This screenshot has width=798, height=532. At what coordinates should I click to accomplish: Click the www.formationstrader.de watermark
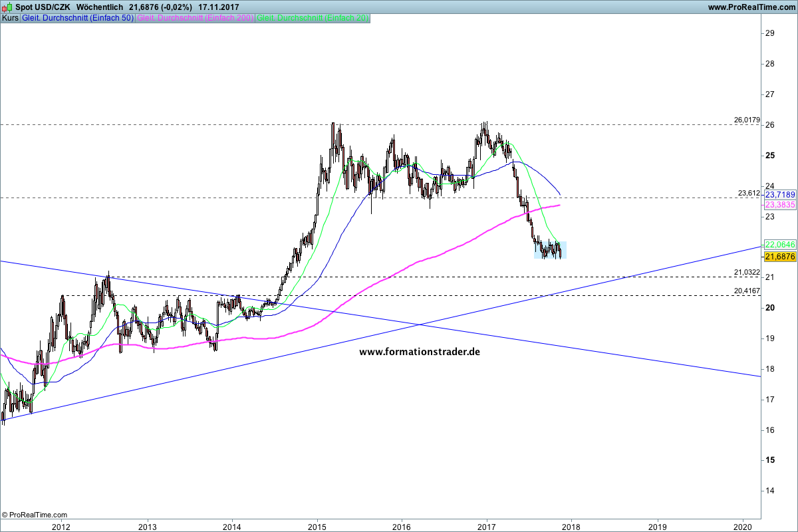click(x=420, y=352)
